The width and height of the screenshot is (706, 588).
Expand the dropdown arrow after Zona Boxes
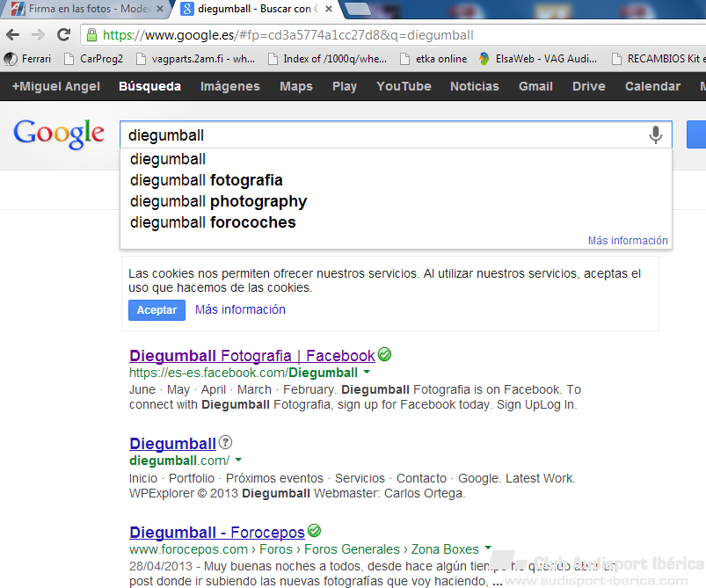click(488, 548)
